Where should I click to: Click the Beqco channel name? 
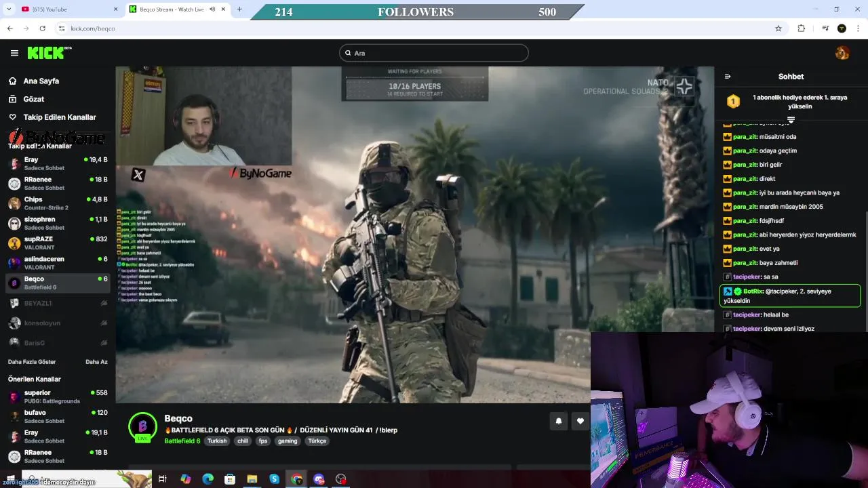pos(178,418)
